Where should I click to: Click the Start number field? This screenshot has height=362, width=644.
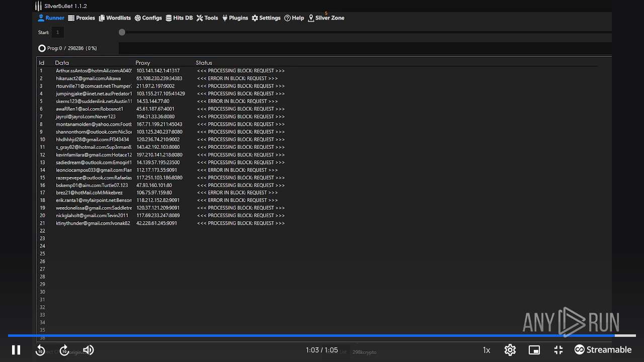[57, 32]
